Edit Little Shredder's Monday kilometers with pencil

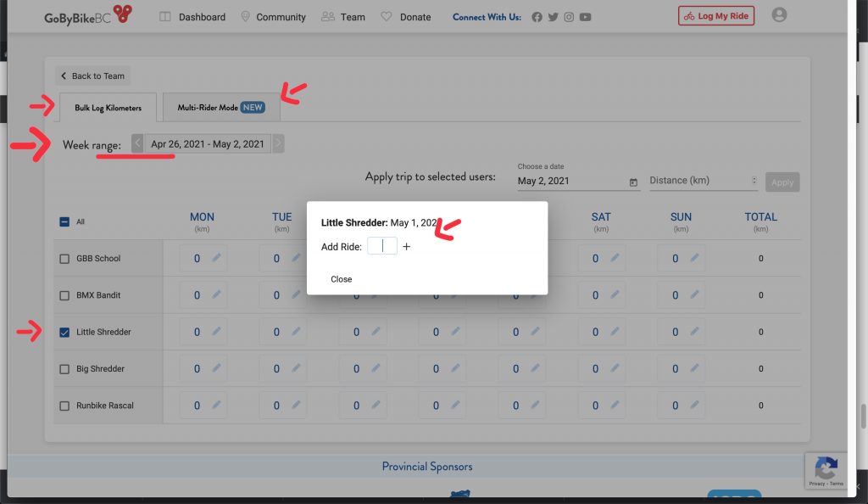pyautogui.click(x=216, y=331)
